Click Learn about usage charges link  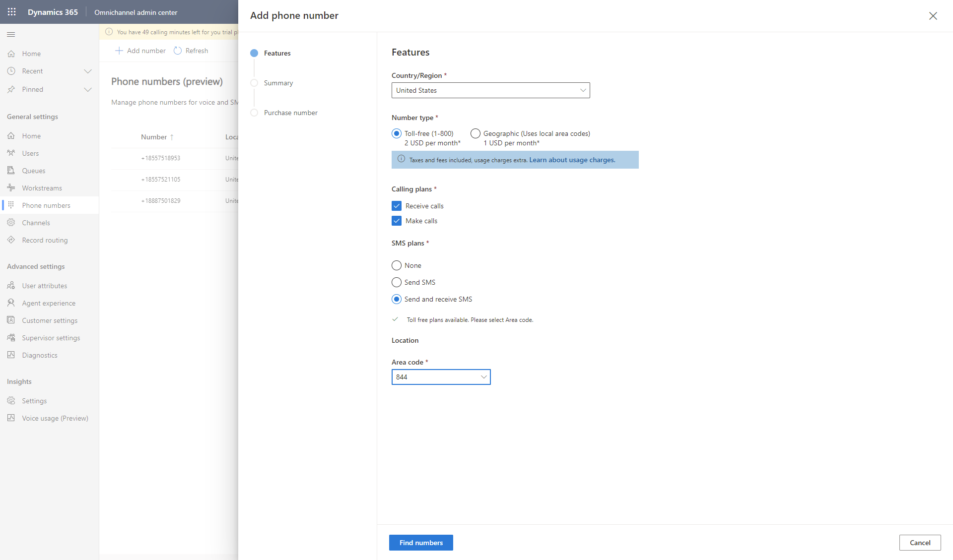point(571,159)
